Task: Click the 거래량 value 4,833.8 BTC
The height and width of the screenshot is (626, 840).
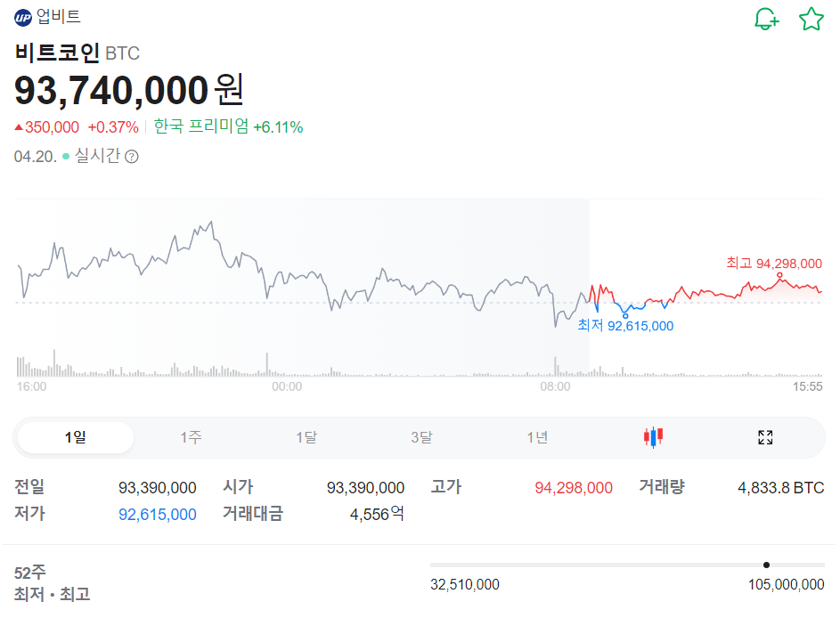Action: pos(781,488)
